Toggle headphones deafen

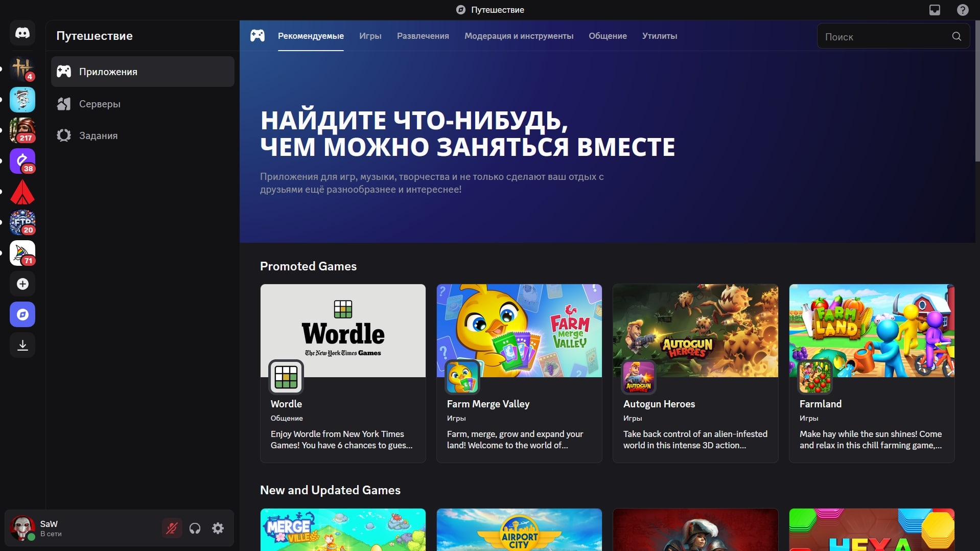coord(195,528)
